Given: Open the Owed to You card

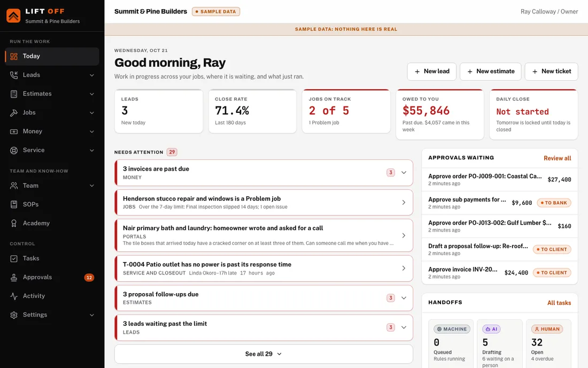Looking at the screenshot, I should click(440, 114).
